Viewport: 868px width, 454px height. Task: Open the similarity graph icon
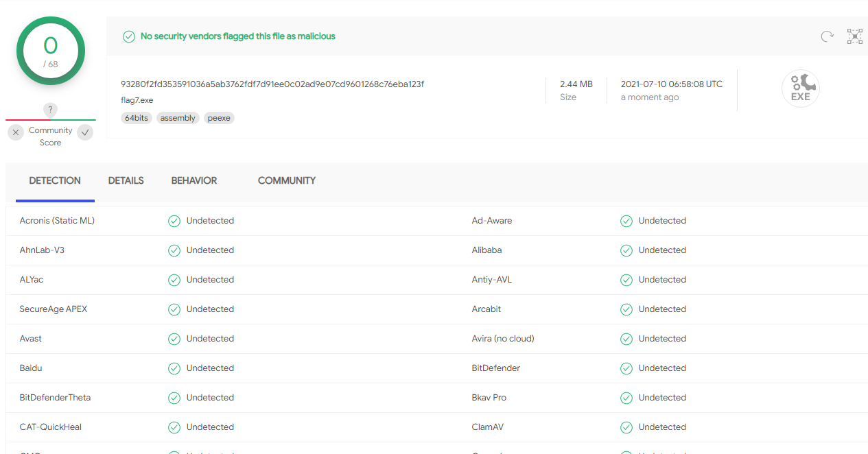pos(855,36)
